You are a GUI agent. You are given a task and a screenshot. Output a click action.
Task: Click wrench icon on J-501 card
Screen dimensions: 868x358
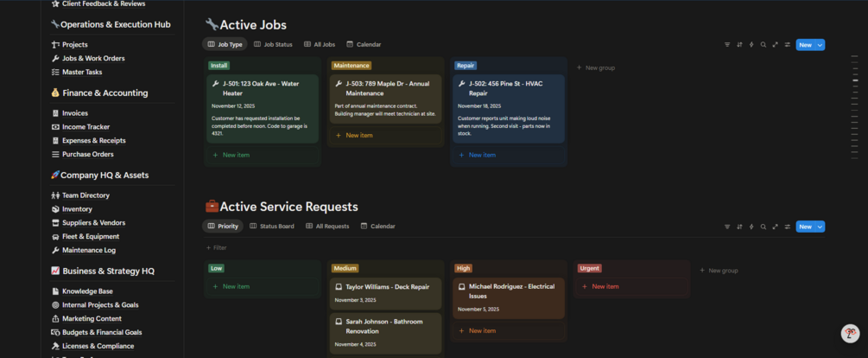216,84
